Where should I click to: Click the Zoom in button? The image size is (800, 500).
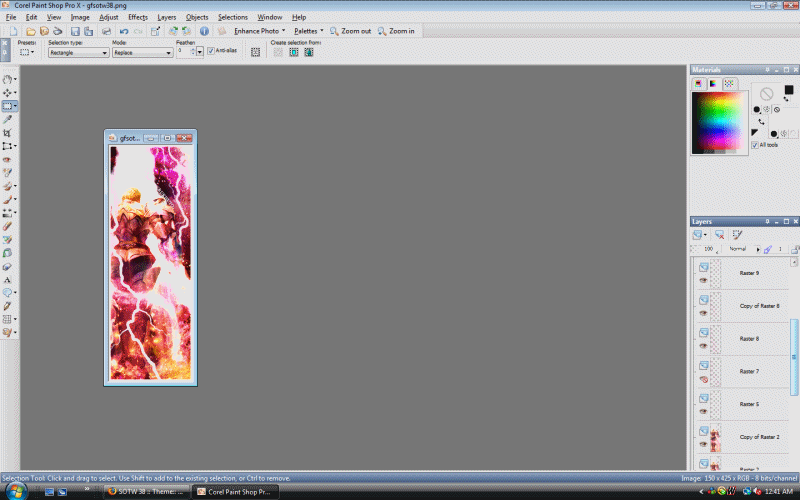point(396,31)
